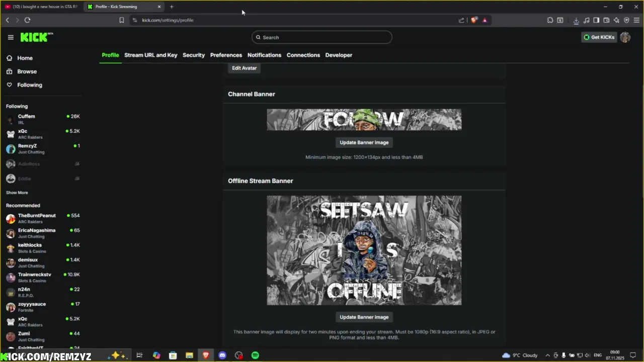Close the Profile - Kick Streaming tab
Screen dimensions: 644x362
point(159,7)
